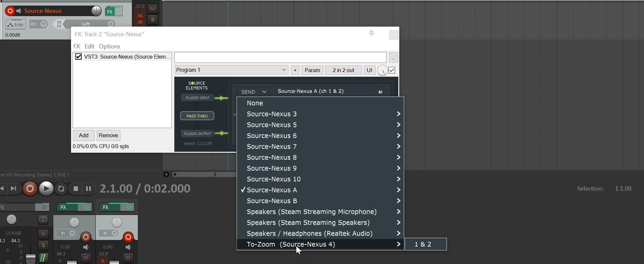The image size is (644, 264).
Task: Click the Remove button in FX window
Action: tap(108, 135)
